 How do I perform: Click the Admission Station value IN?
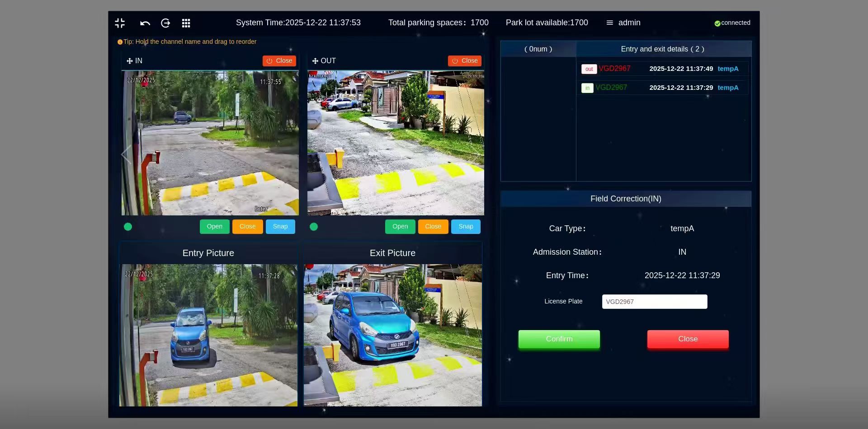coord(682,252)
